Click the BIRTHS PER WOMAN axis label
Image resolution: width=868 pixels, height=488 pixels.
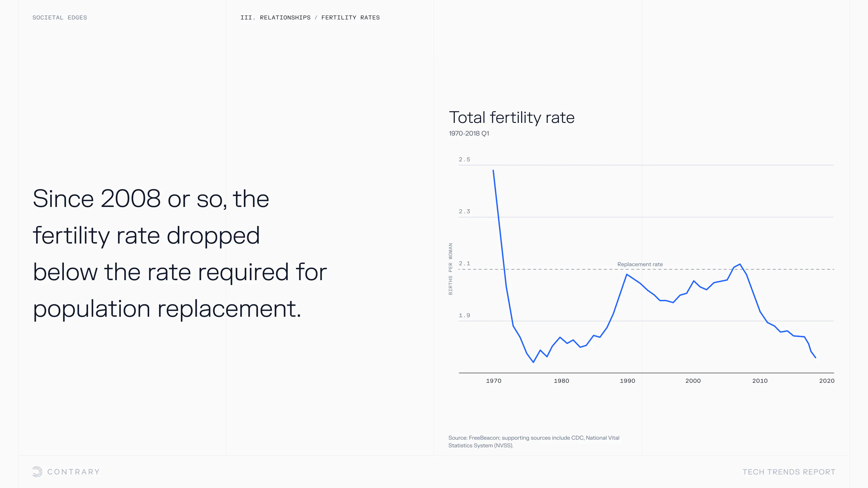click(x=451, y=269)
